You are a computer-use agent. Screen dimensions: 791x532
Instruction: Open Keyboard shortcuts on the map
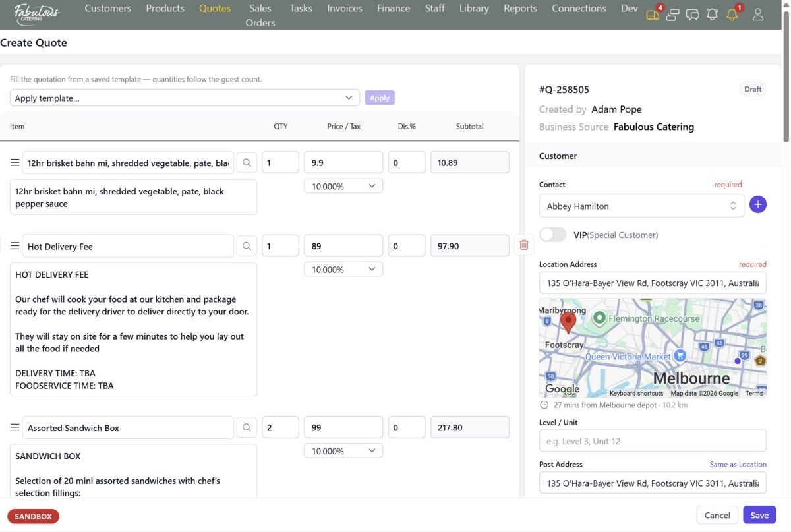click(636, 393)
